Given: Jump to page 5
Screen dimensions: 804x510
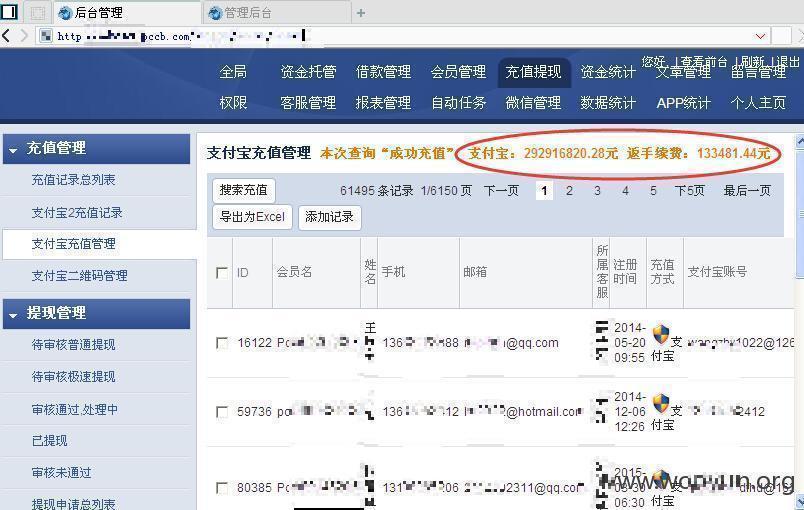Looking at the screenshot, I should tap(653, 191).
